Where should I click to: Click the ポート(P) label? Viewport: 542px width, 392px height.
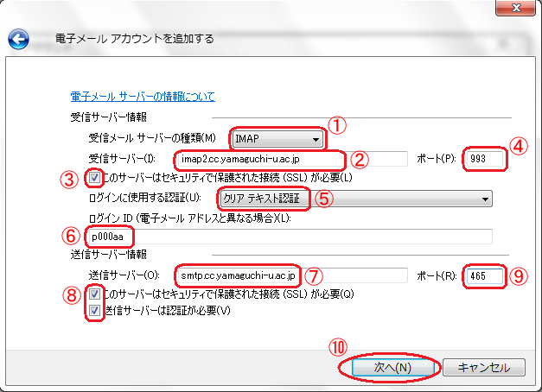(x=437, y=159)
